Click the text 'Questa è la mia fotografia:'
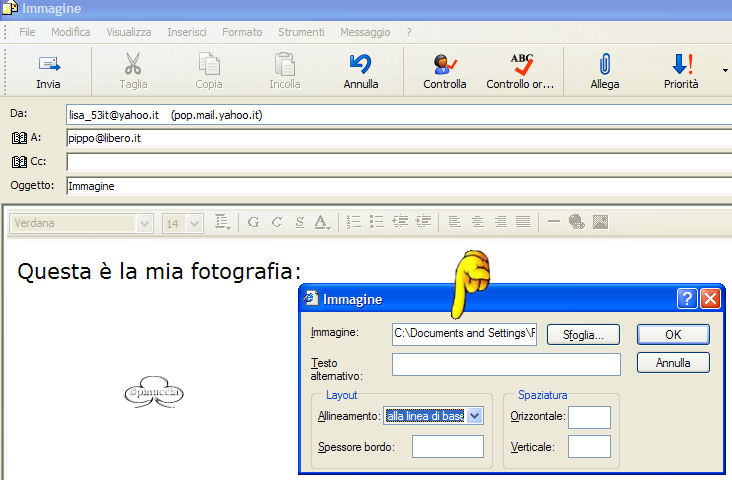This screenshot has height=480, width=732. [x=159, y=271]
